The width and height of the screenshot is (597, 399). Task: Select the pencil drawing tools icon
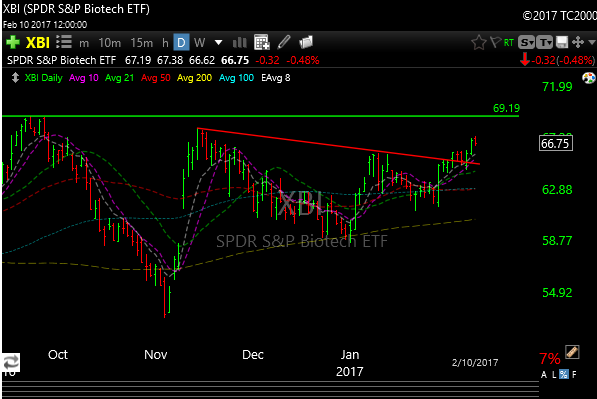pyautogui.click(x=284, y=42)
